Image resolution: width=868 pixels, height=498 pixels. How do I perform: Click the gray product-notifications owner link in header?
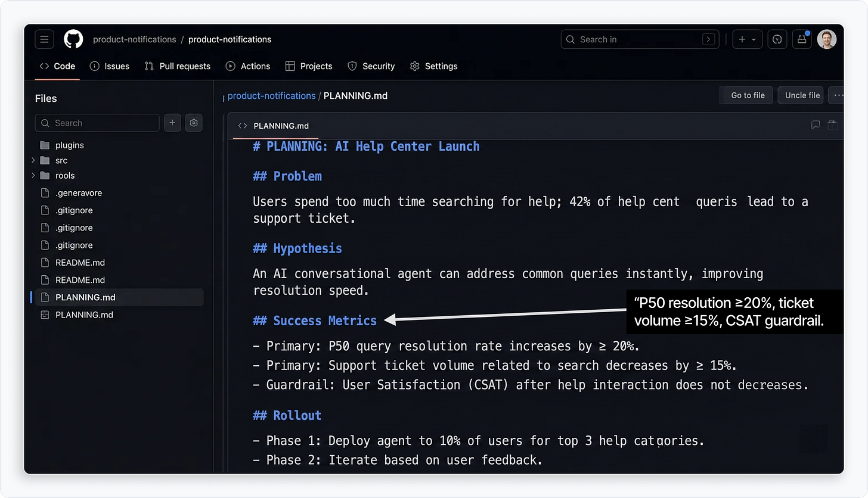[135, 39]
